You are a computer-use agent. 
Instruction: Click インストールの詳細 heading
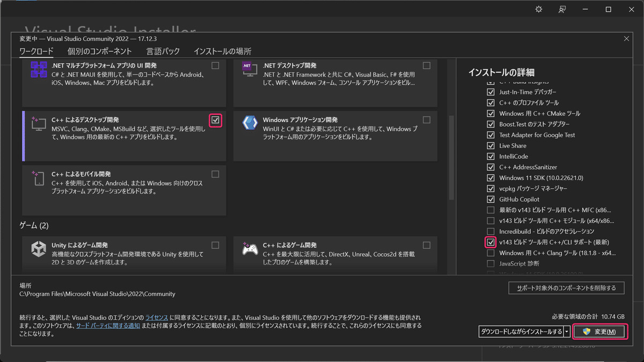pyautogui.click(x=501, y=72)
